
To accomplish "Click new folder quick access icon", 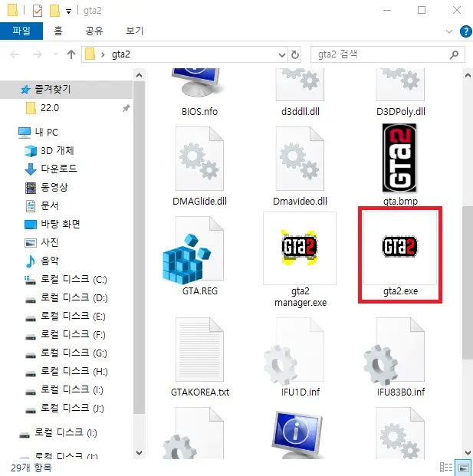I will (54, 11).
